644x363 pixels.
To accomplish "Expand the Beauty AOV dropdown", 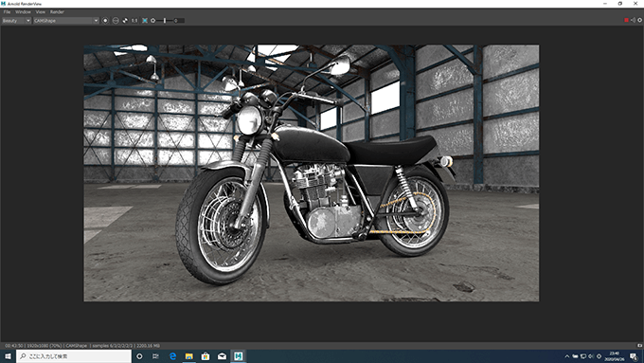I will (x=16, y=21).
